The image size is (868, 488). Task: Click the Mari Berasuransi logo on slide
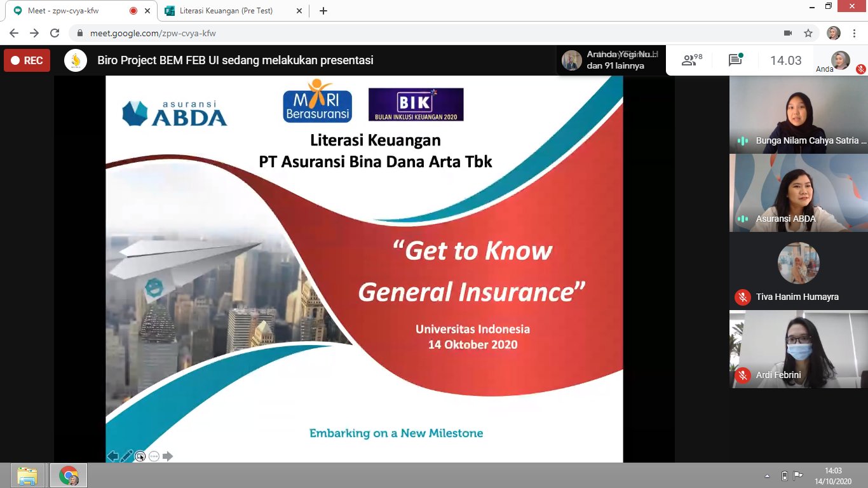pos(317,100)
